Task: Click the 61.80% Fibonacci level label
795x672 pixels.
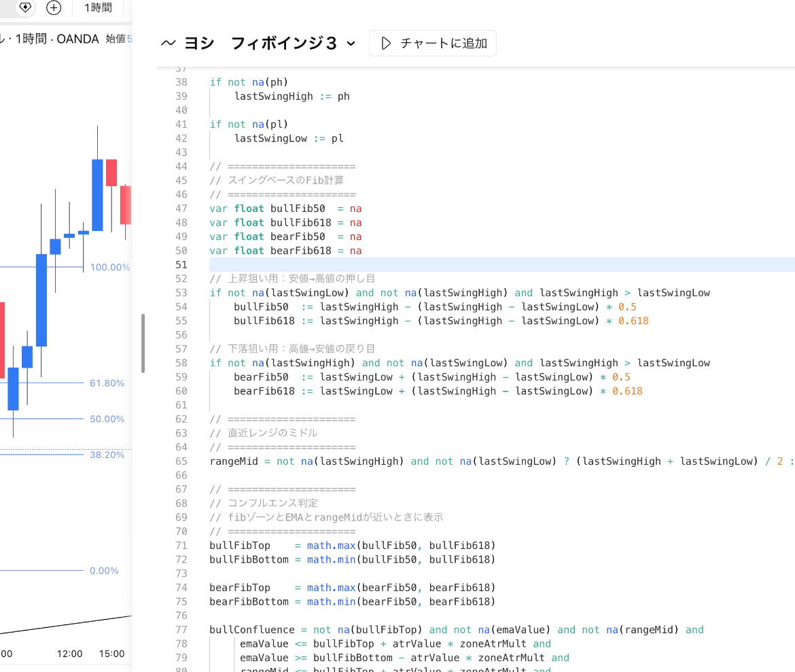Action: 107,383
